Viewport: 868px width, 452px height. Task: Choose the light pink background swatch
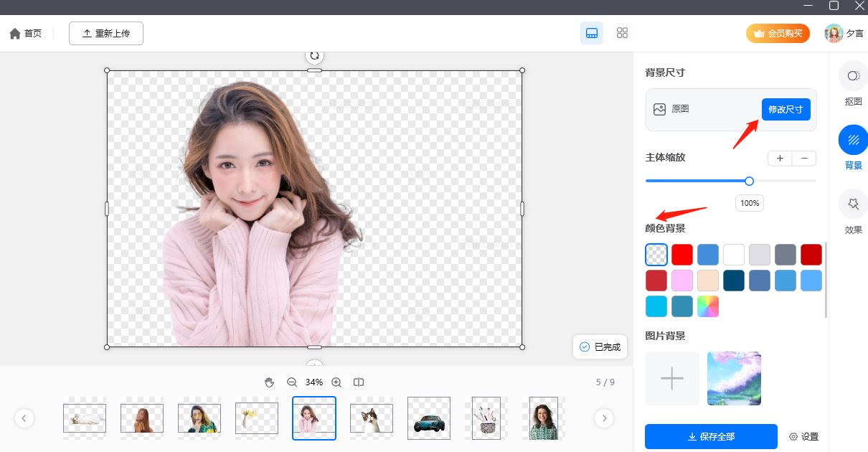click(682, 281)
